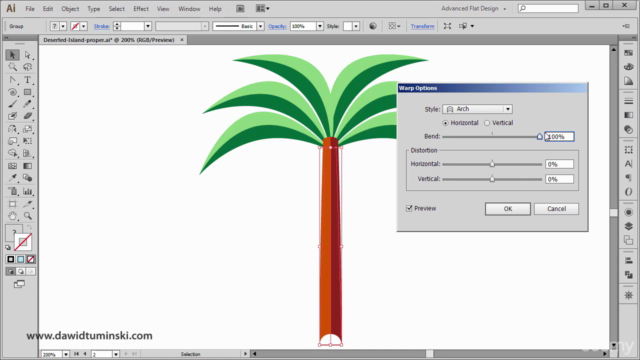Select the Hand tool
This screenshot has width=640, height=360.
tap(12, 216)
